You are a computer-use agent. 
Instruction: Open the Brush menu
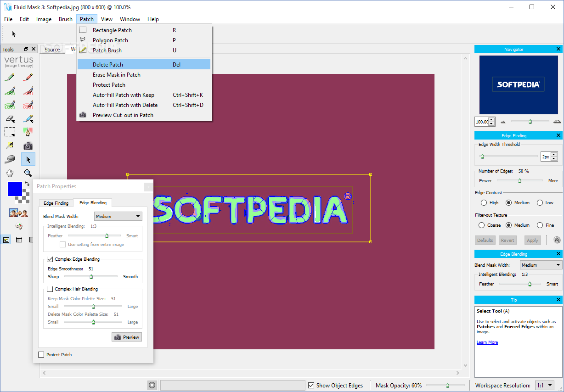(66, 19)
